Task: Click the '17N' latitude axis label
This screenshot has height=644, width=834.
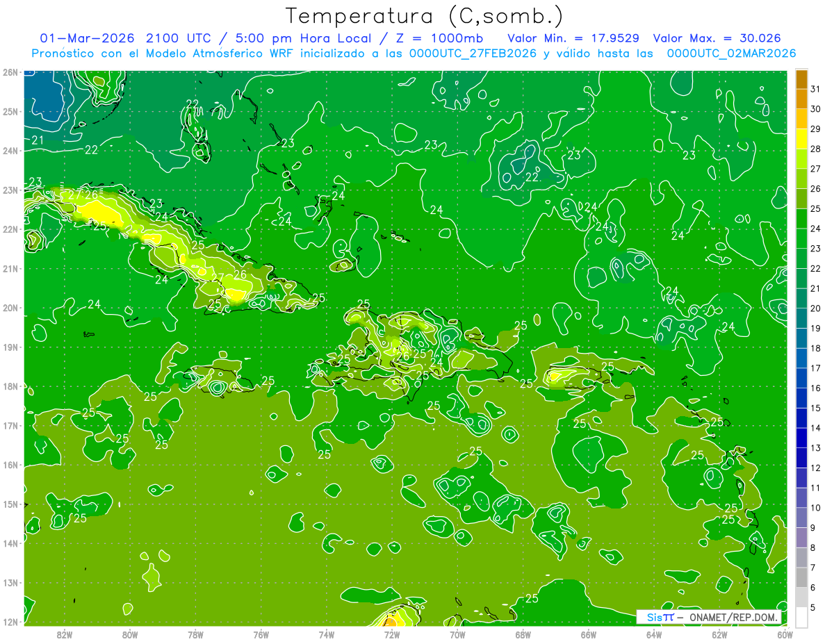Action: click(10, 425)
